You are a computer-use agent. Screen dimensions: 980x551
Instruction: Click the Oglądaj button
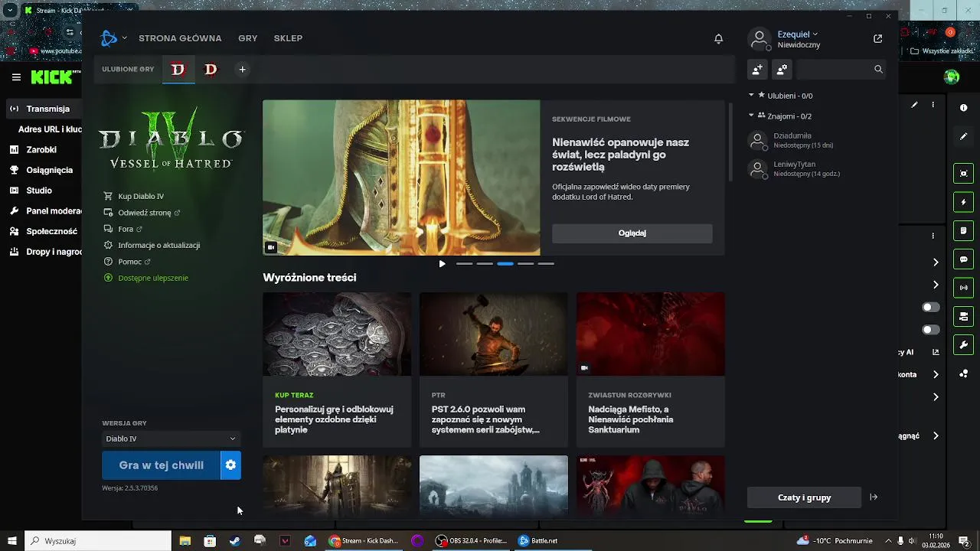(x=632, y=233)
